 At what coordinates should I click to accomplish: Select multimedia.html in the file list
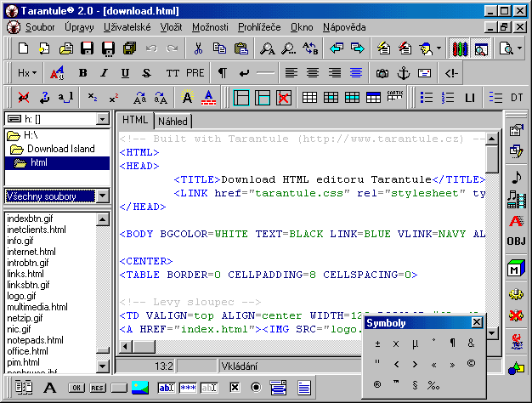(x=37, y=307)
